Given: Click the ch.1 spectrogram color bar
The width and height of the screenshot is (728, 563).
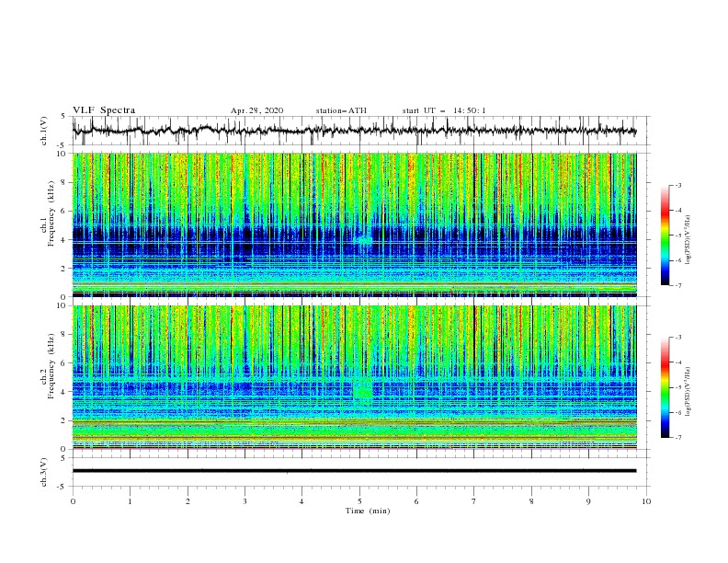Looking at the screenshot, I should coord(665,236).
